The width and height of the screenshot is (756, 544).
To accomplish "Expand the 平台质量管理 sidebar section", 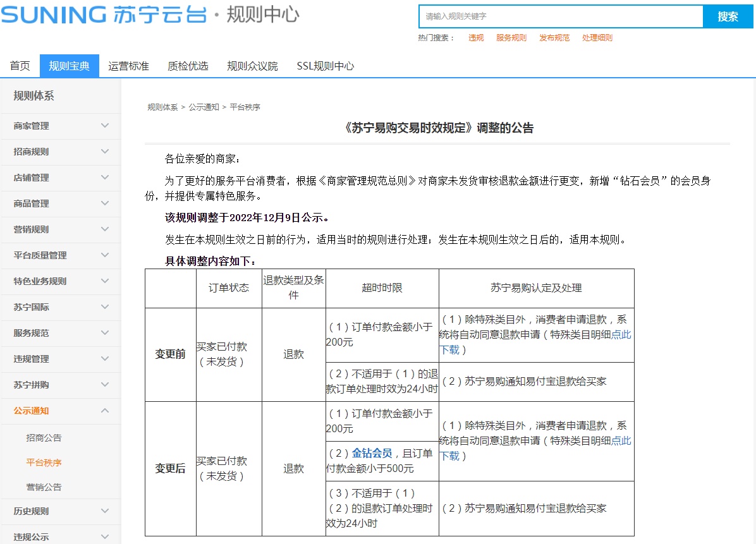I will 61,255.
